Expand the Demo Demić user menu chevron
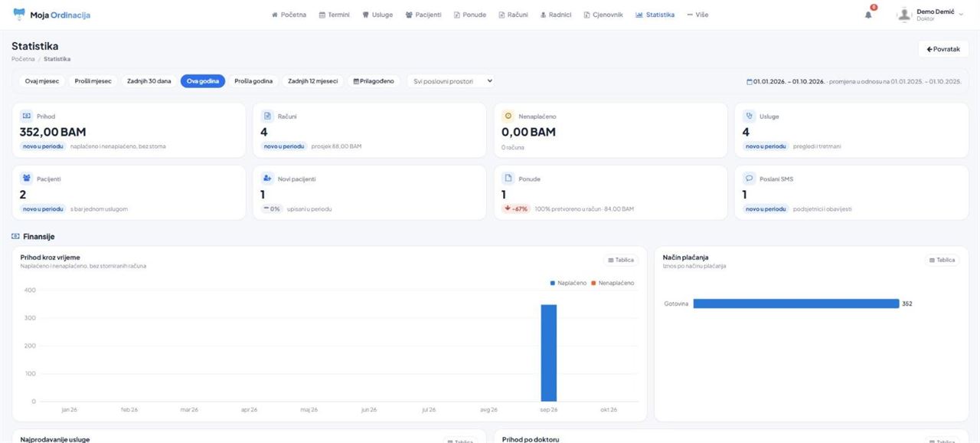 point(961,15)
